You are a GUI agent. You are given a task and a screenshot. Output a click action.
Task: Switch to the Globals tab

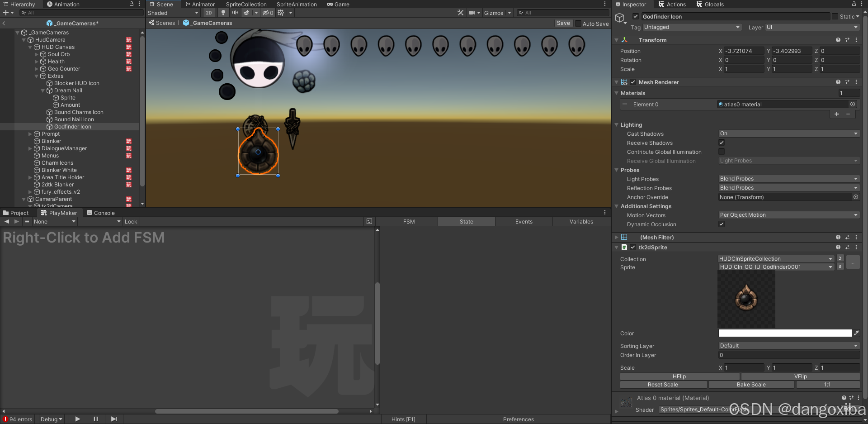[710, 4]
